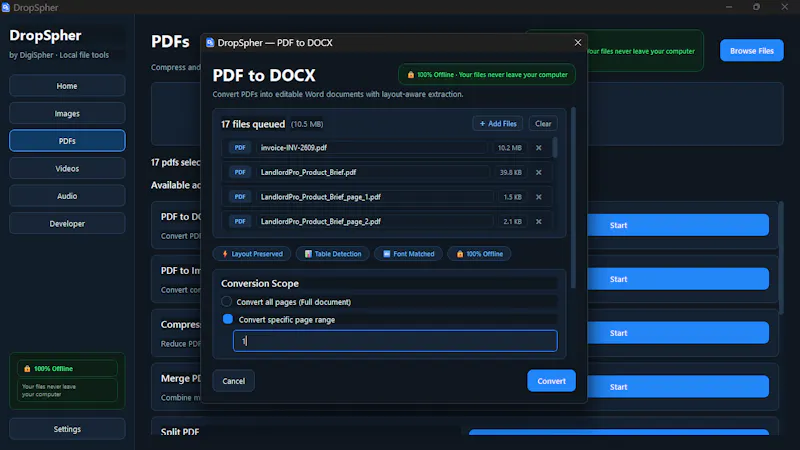Screen dimensions: 800x450
Task: Click Add Files in the queue header
Action: [x=497, y=123]
